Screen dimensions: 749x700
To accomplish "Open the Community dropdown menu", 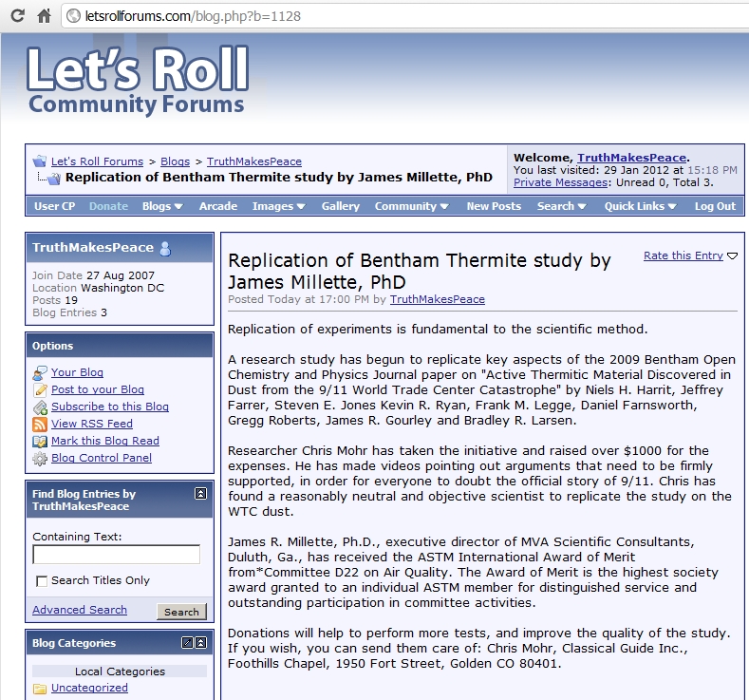I will click(411, 206).
